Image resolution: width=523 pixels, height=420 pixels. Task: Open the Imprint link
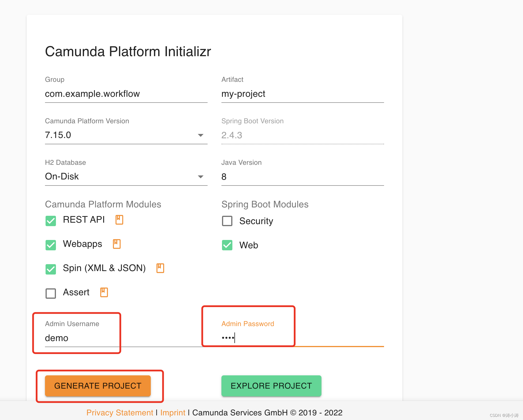click(x=173, y=413)
